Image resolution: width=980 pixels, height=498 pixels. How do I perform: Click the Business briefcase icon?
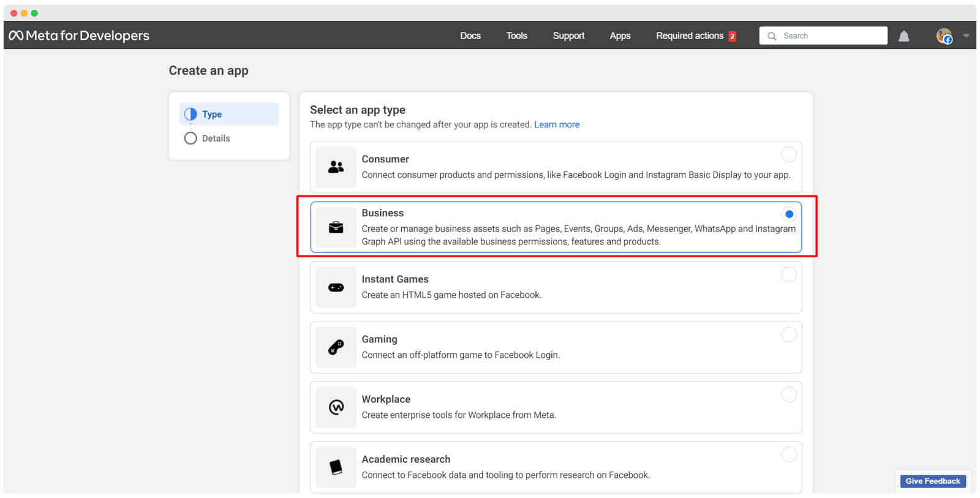coord(336,227)
